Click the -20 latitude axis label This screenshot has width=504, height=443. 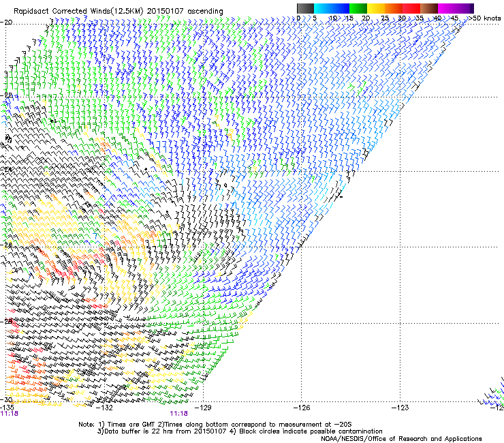pyautogui.click(x=6, y=22)
